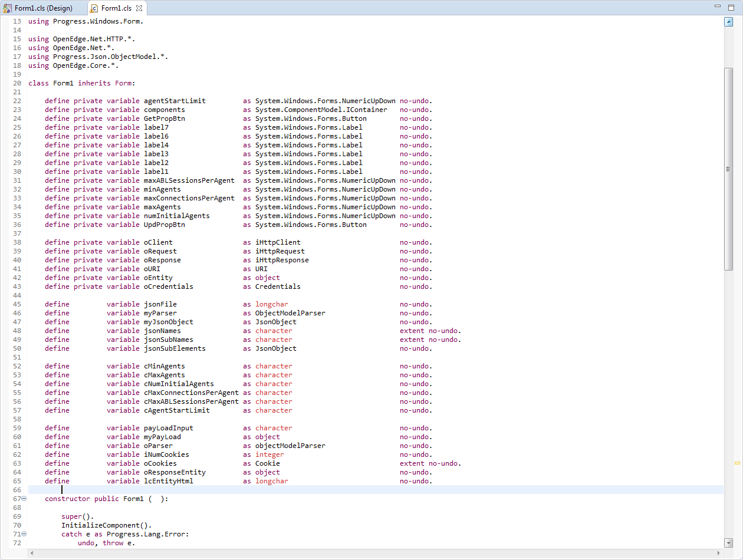Screen dimensions: 743x560
Task: Place cursor on 'class Form1 inherits Form:' line
Action: [x=82, y=83]
